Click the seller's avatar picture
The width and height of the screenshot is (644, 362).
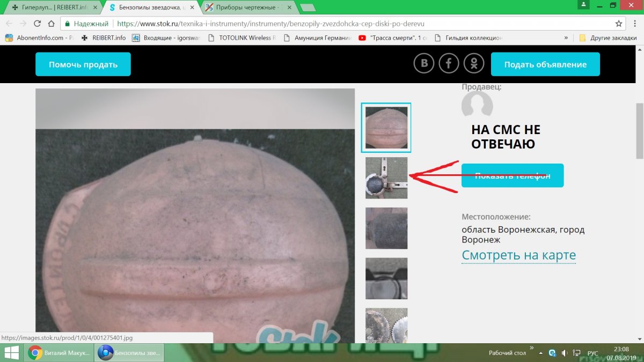(477, 104)
